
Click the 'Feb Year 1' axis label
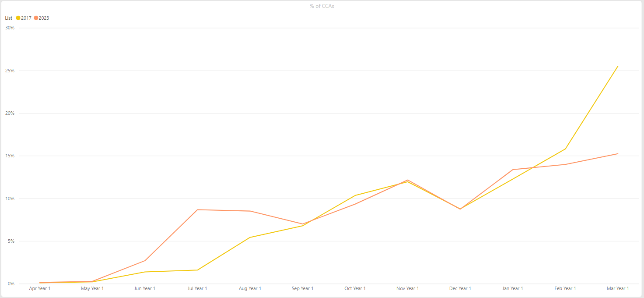[x=565, y=288]
